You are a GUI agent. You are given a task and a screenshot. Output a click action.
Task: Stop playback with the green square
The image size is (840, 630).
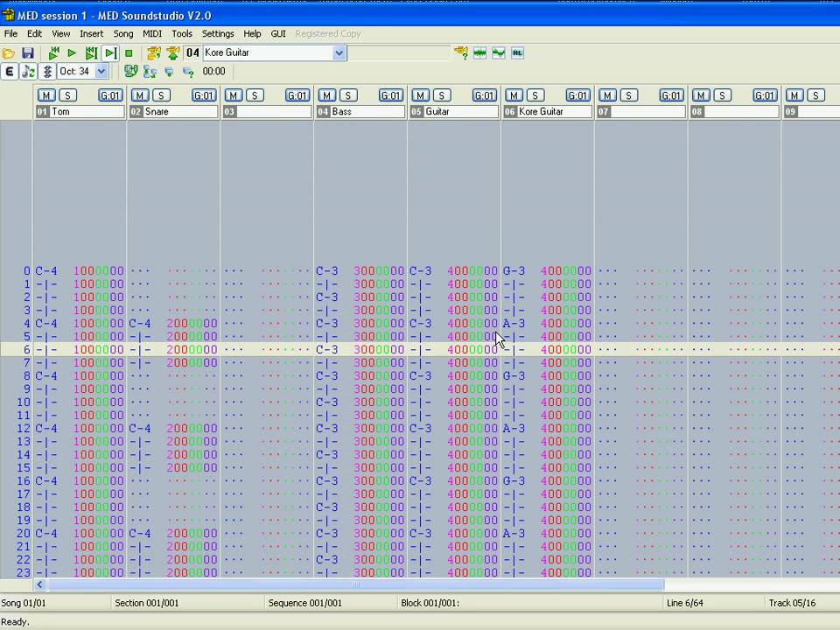coord(129,53)
